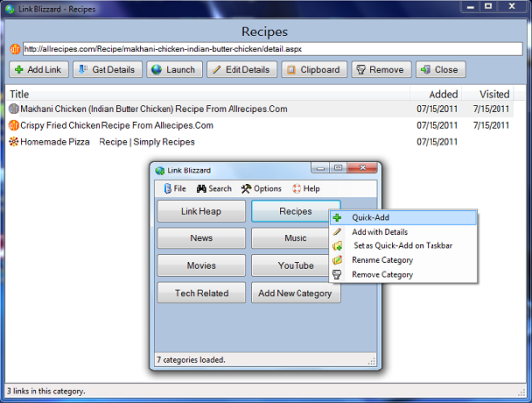532x403 pixels.
Task: Click the '3 links in this category.' status text
Action: [45, 391]
